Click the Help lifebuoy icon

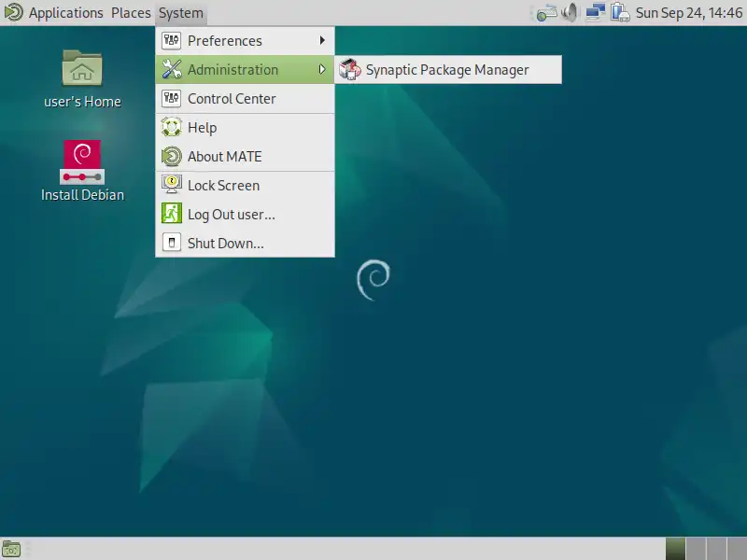click(172, 128)
